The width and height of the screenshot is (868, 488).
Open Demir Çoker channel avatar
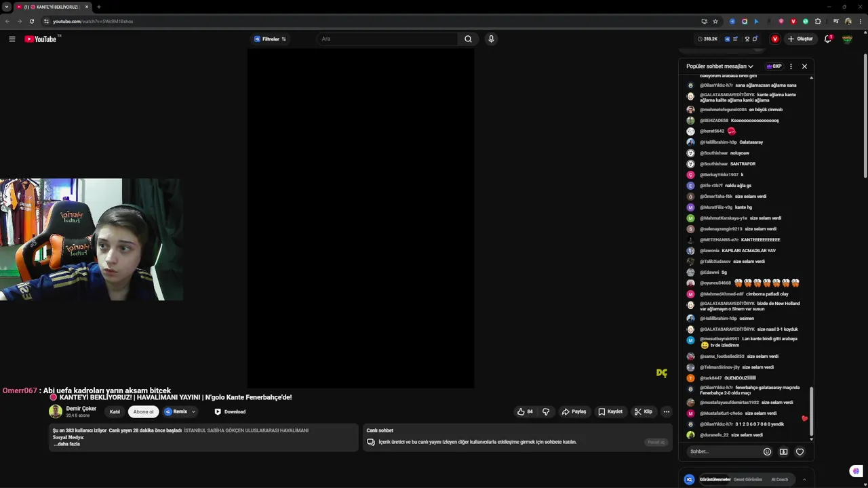(56, 411)
